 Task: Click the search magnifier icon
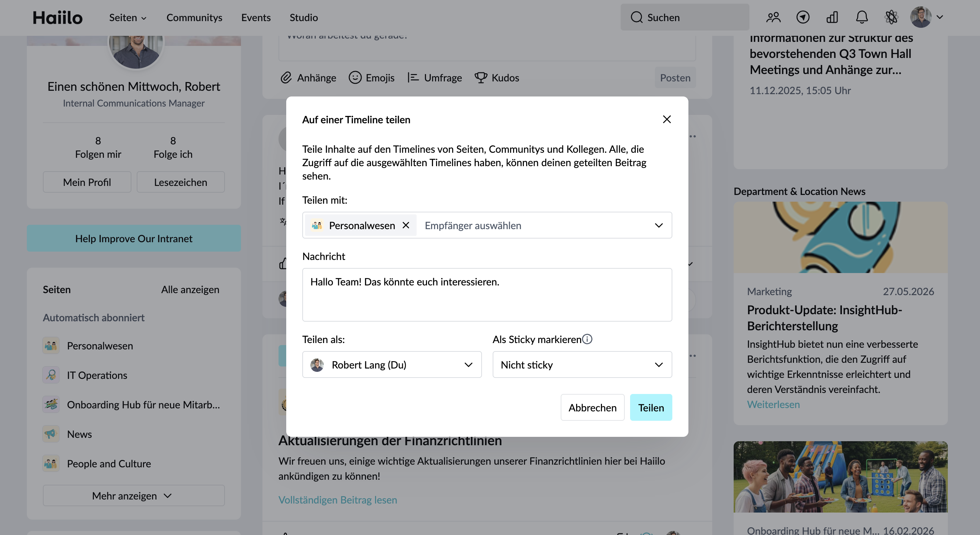tap(636, 17)
